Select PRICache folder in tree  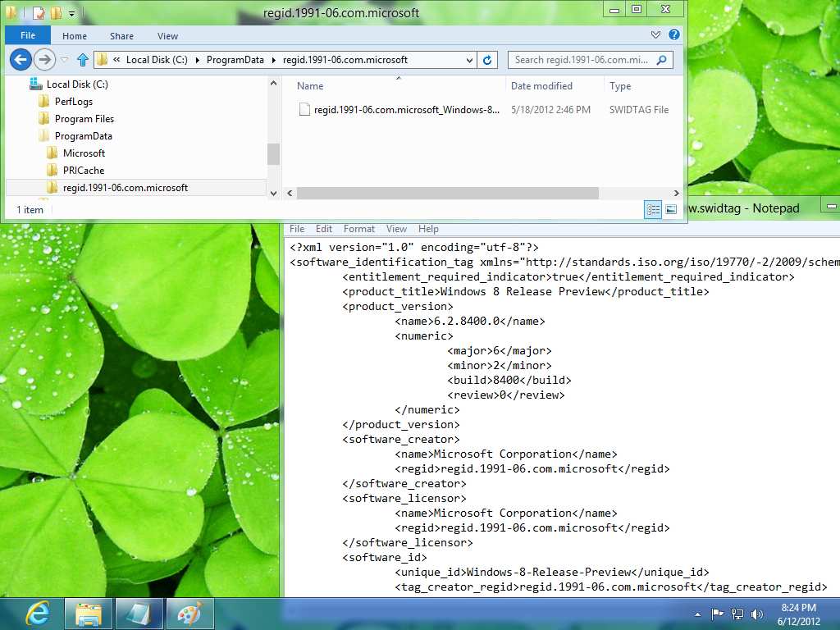84,170
